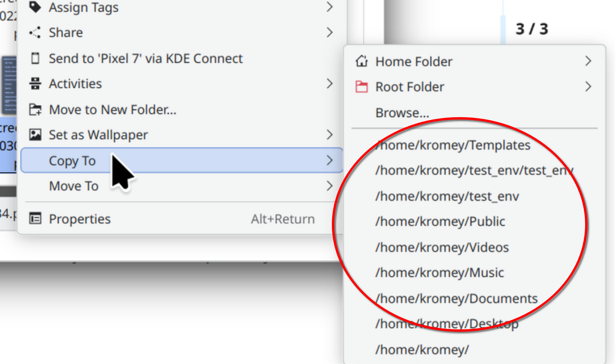
Task: Click the Properties icon
Action: (35, 219)
